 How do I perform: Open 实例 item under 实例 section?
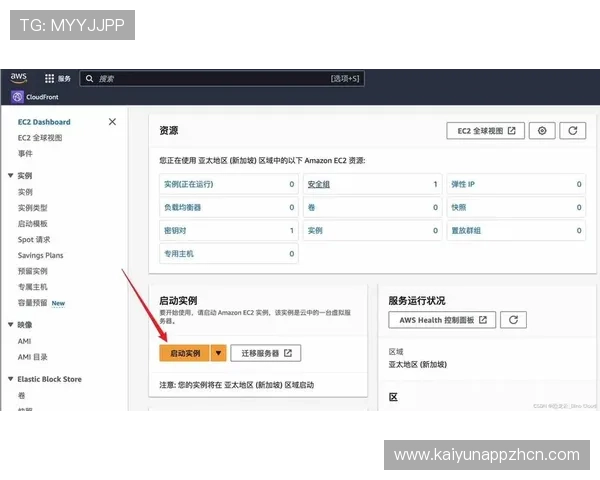click(25, 192)
